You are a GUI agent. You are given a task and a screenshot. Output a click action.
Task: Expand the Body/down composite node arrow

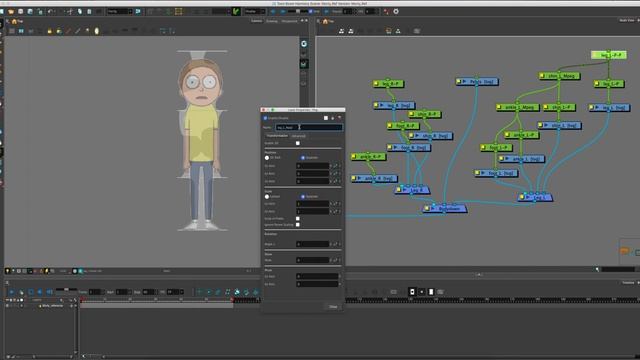point(433,209)
